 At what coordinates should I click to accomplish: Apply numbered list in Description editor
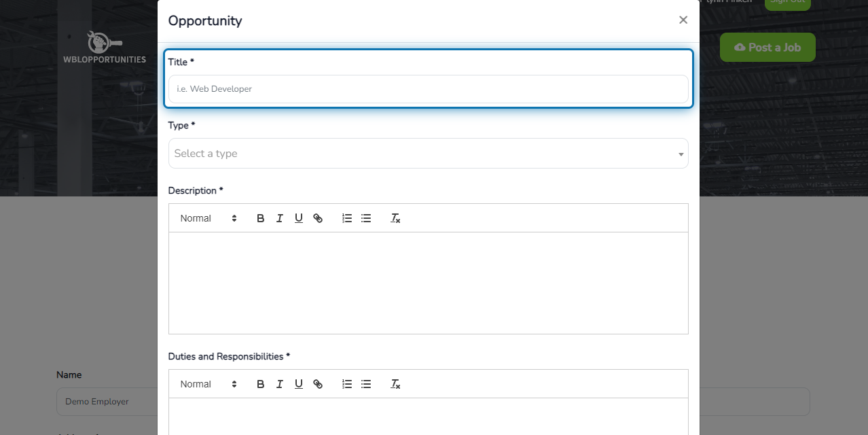coord(346,218)
